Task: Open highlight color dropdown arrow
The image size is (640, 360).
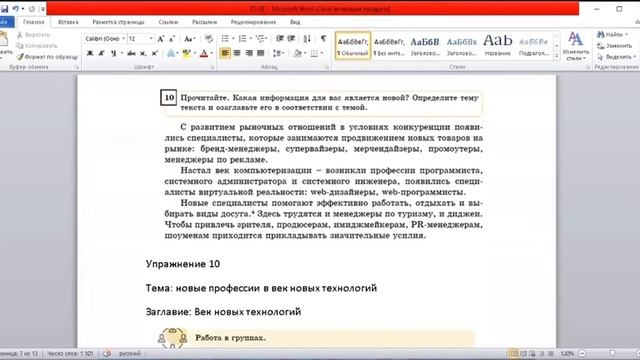Action: [195, 53]
